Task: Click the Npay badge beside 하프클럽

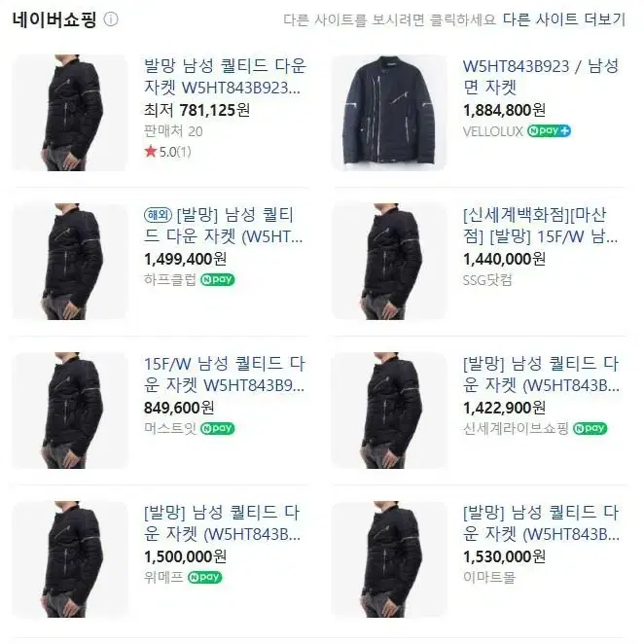Action: click(x=218, y=280)
